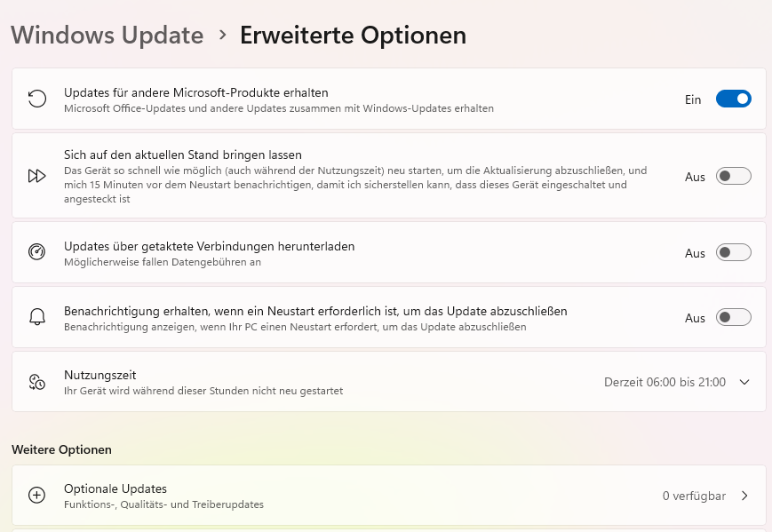The image size is (772, 532).
Task: Expand the Nutzungszeit chevron
Action: [744, 382]
